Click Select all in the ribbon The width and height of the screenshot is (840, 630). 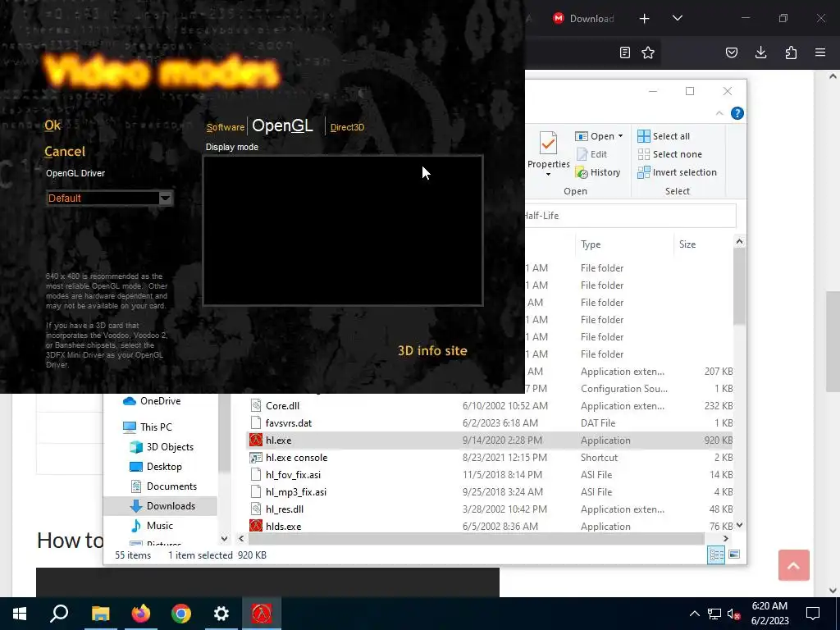(x=663, y=136)
